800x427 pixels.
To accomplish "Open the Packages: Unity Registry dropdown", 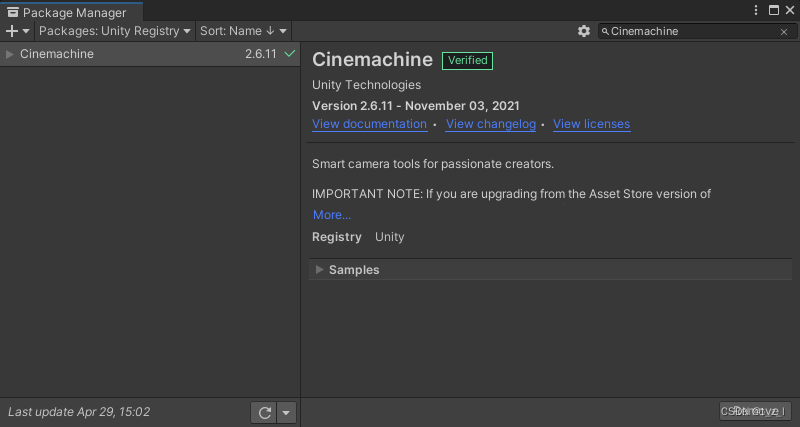I will [115, 31].
